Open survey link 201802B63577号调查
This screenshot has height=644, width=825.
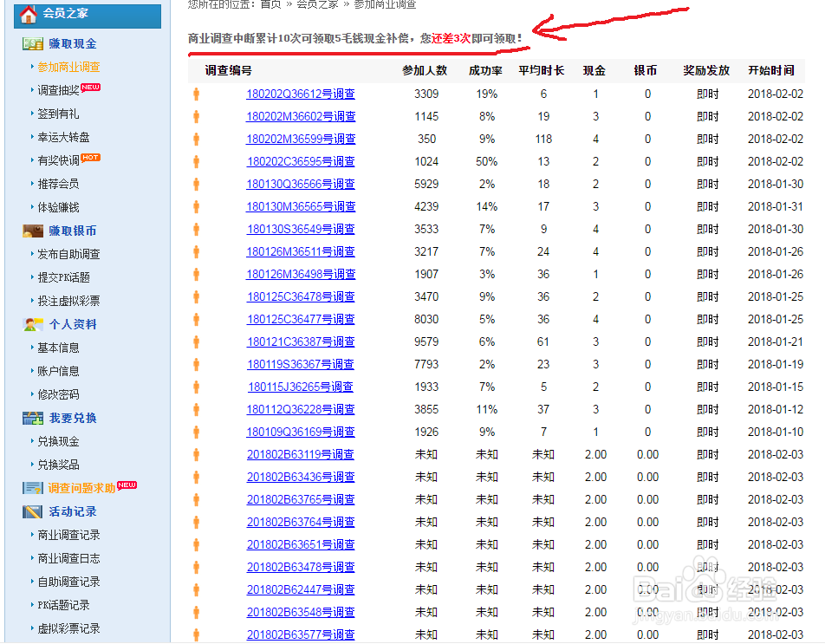(301, 635)
